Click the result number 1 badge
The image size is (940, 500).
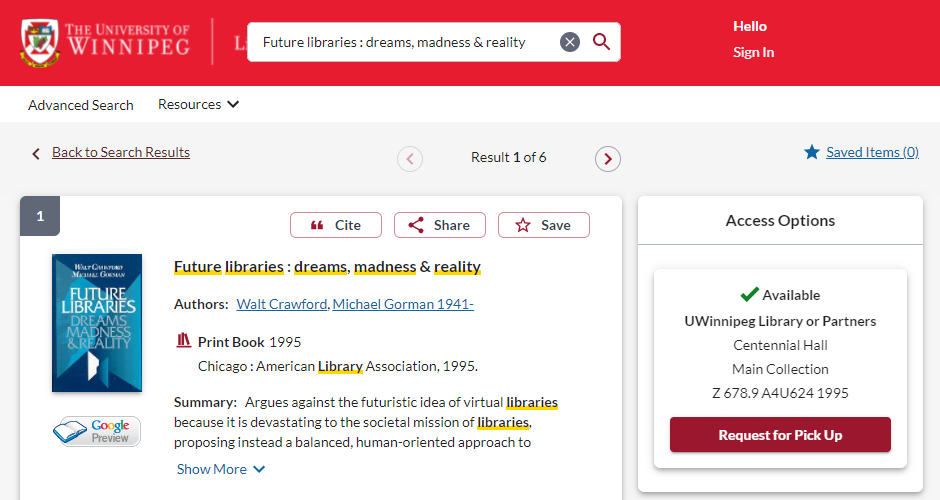[x=40, y=216]
